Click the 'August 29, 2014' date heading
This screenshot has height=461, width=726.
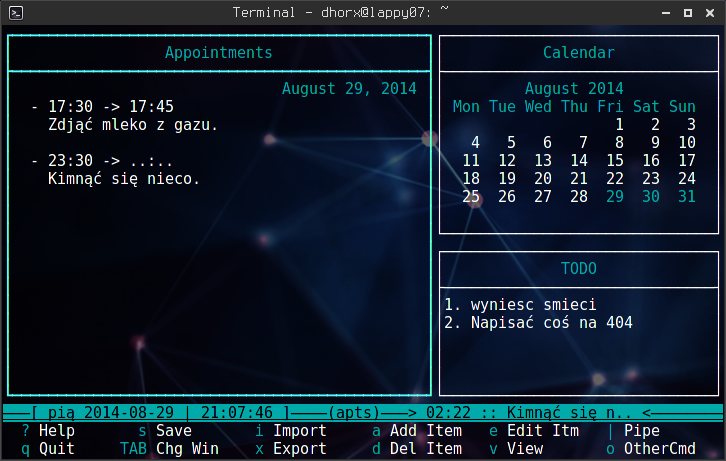[349, 89]
